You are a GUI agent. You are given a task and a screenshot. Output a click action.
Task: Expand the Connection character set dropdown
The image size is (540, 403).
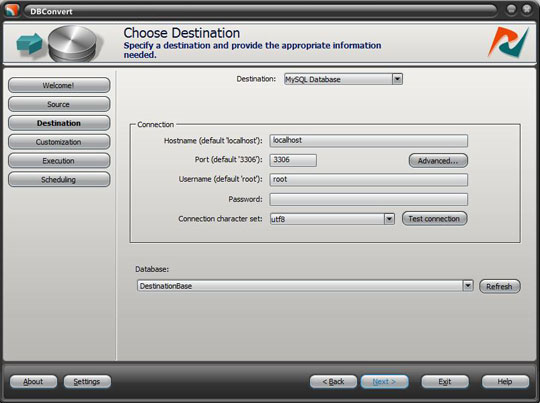point(389,219)
